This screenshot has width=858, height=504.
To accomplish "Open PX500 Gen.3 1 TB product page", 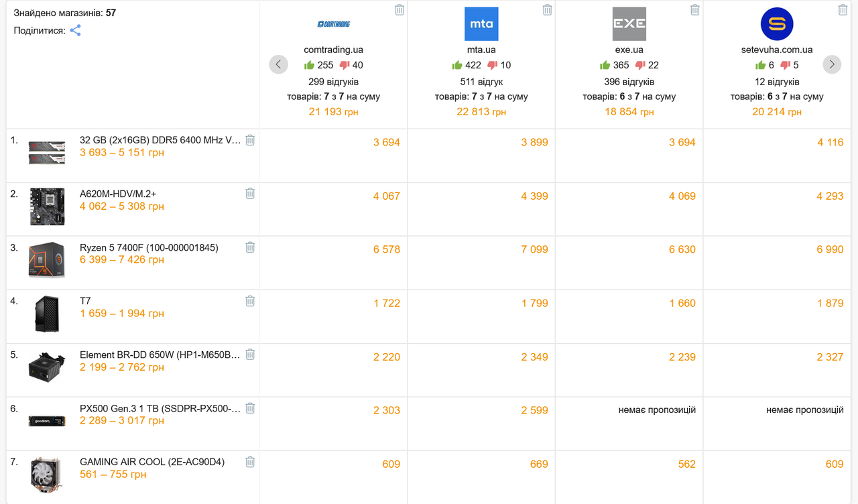I will tap(160, 408).
